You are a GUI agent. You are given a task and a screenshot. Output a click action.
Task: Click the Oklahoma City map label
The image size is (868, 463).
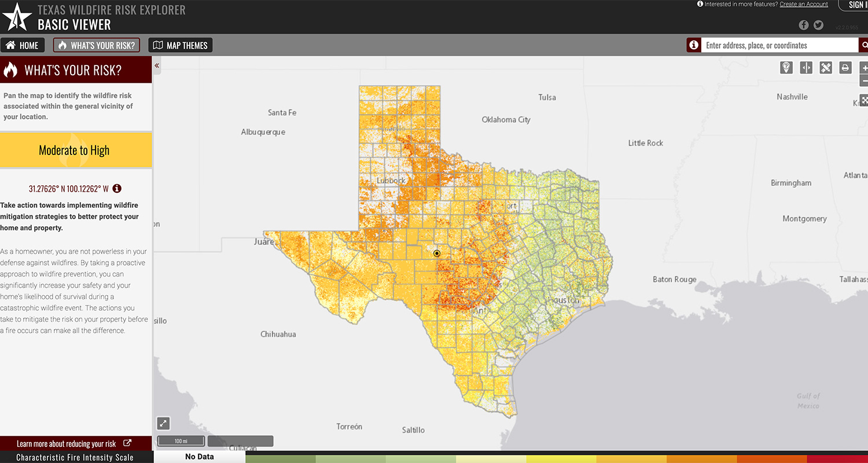tap(506, 120)
